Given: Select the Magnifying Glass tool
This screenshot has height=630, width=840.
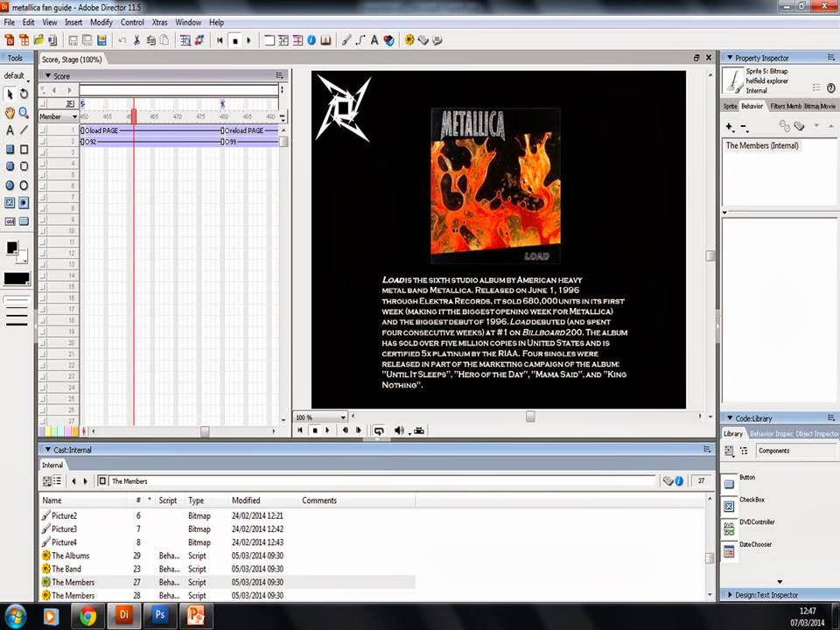Looking at the screenshot, I should coord(24,113).
